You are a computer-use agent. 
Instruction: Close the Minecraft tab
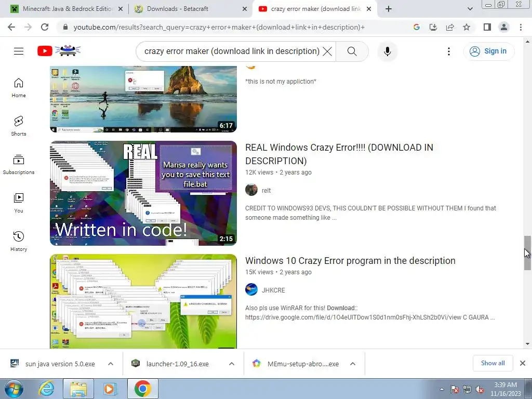click(x=121, y=9)
